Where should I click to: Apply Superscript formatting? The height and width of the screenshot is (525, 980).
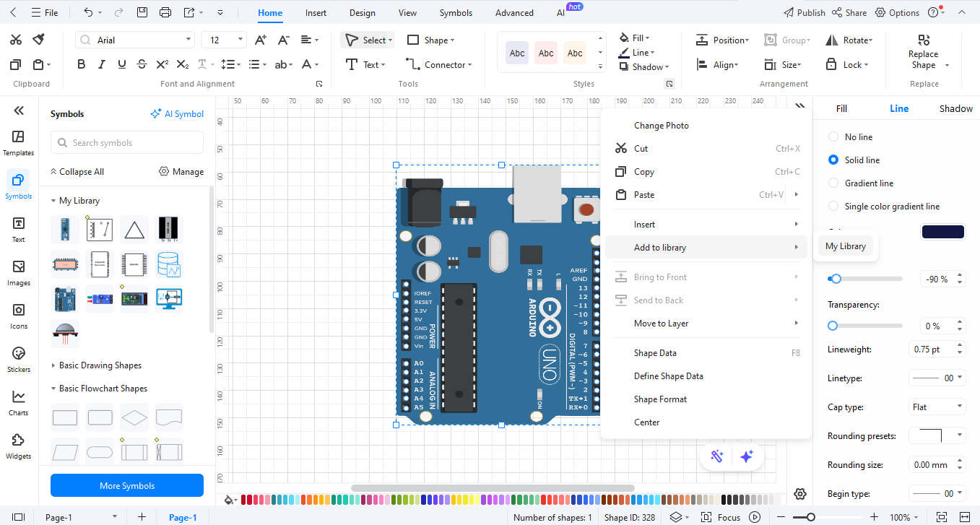coord(162,64)
